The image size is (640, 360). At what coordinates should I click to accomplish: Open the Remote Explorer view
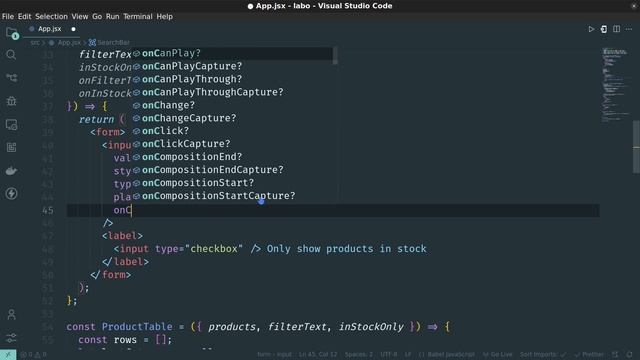(x=11, y=124)
